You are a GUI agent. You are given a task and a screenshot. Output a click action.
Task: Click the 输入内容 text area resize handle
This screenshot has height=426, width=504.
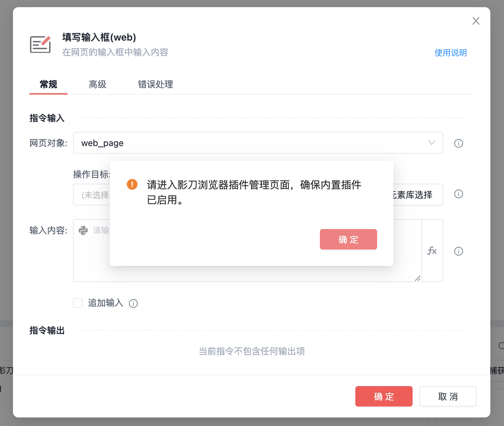[418, 278]
